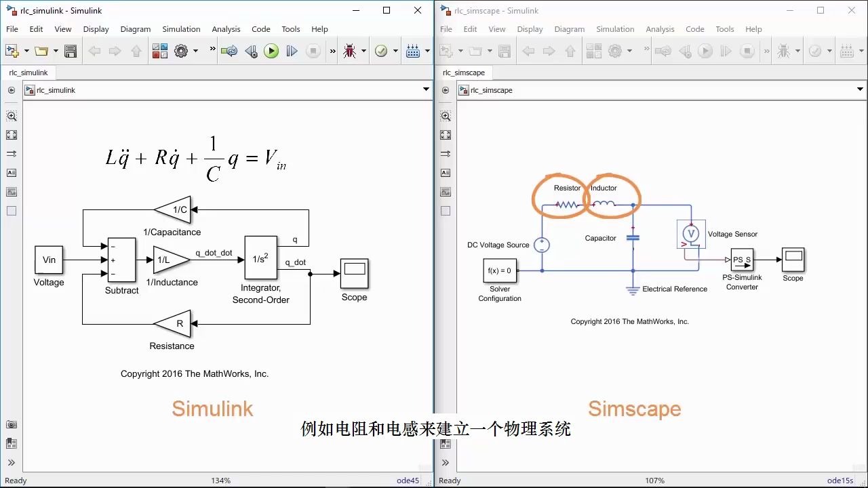Select the Subtract block

tap(121, 260)
